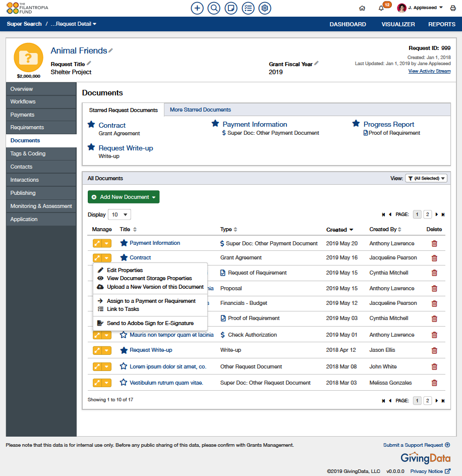Select Edit Properties from the context menu

coord(125,270)
